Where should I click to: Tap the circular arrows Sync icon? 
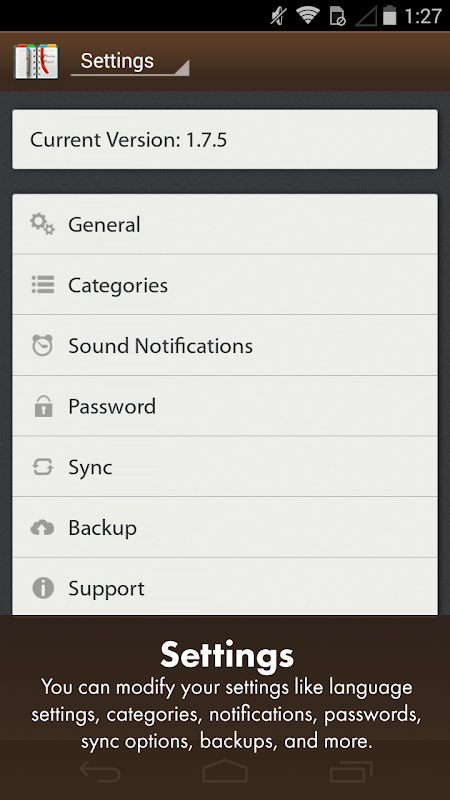43,467
